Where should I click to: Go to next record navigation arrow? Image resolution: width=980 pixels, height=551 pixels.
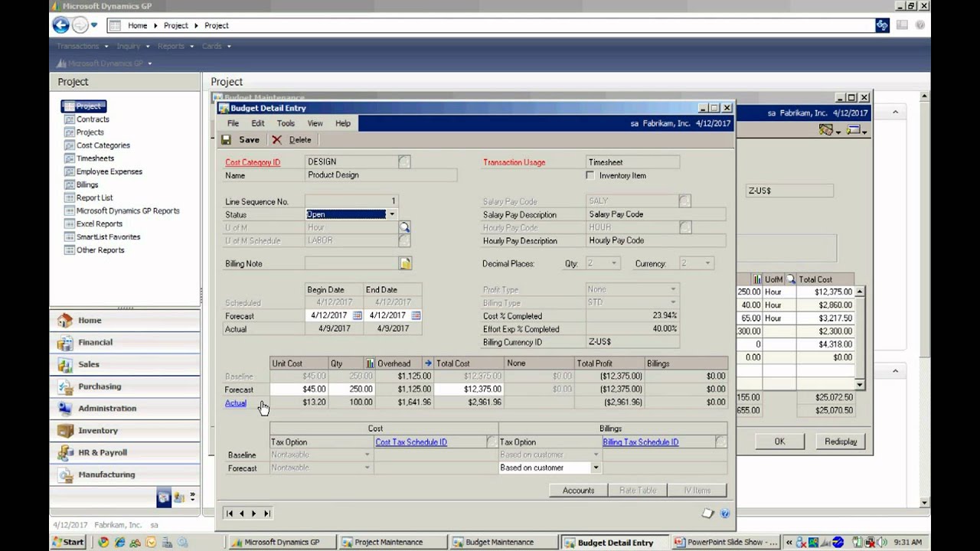253,514
